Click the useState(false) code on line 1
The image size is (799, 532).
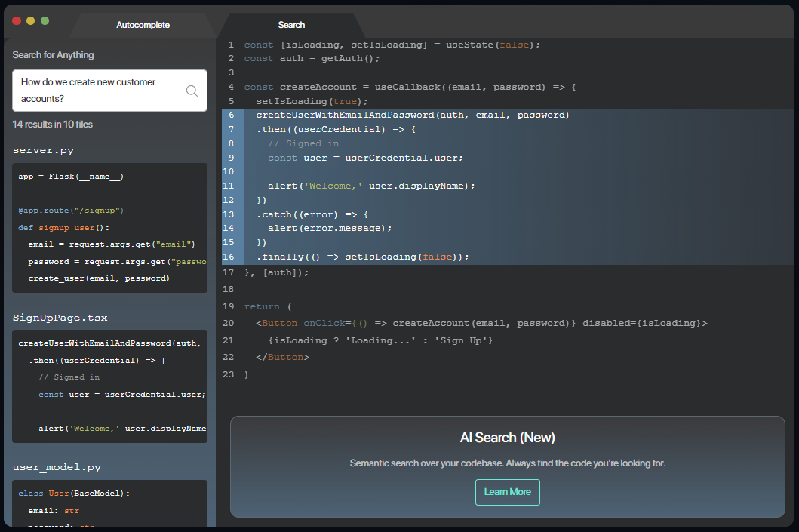pos(490,45)
